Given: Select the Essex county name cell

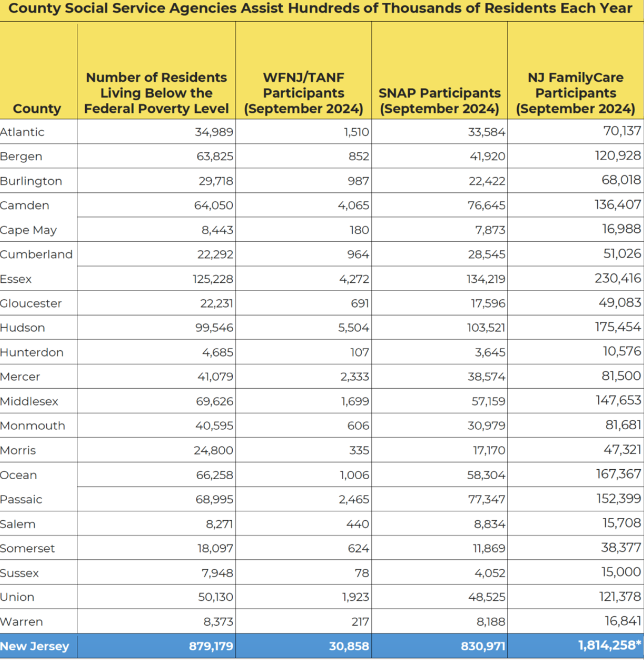Looking at the screenshot, I should tap(16, 279).
